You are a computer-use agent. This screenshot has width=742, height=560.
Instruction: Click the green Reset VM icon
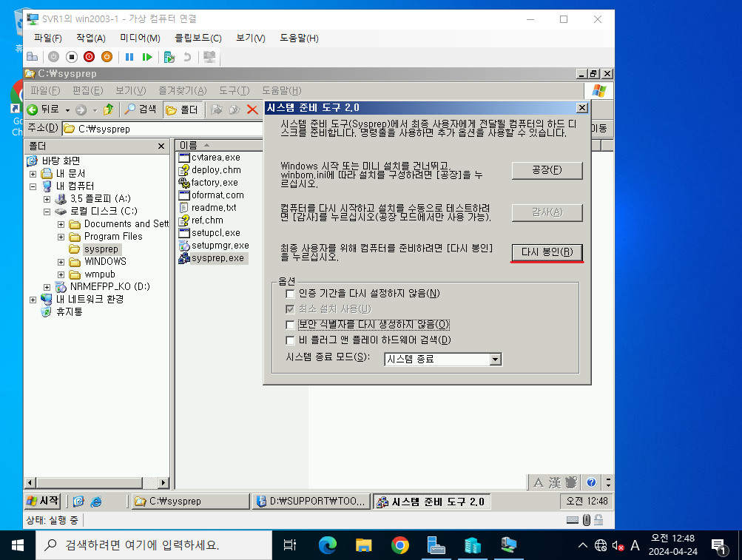pyautogui.click(x=147, y=57)
